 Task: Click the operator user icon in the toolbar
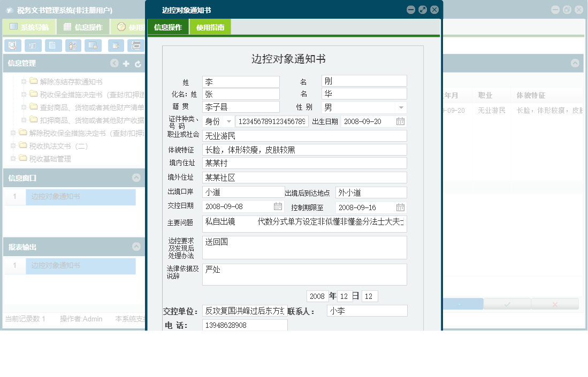(x=73, y=45)
